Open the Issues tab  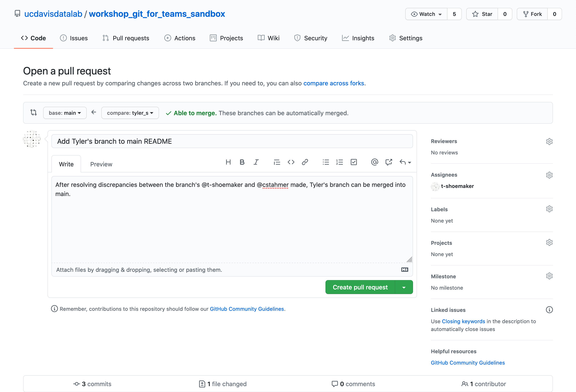point(74,38)
